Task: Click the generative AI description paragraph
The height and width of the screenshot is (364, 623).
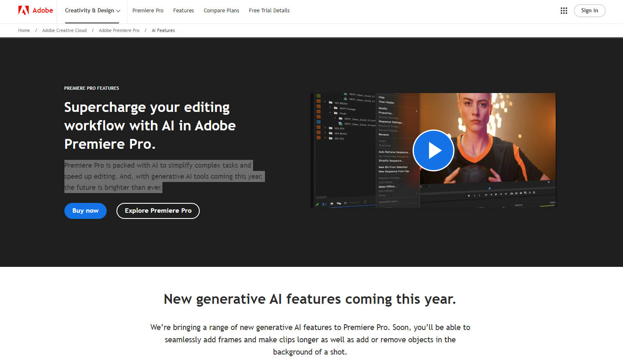Action: tap(310, 339)
